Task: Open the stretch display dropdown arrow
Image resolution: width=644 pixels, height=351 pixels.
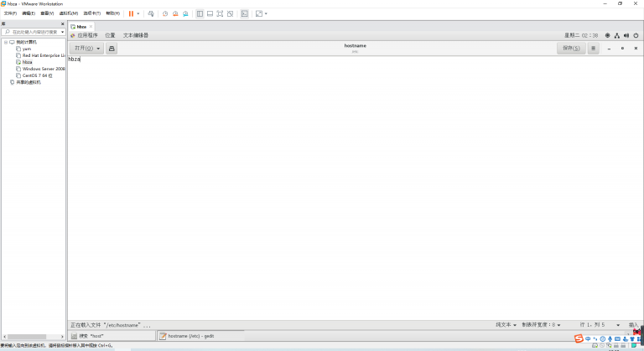Action: click(266, 13)
